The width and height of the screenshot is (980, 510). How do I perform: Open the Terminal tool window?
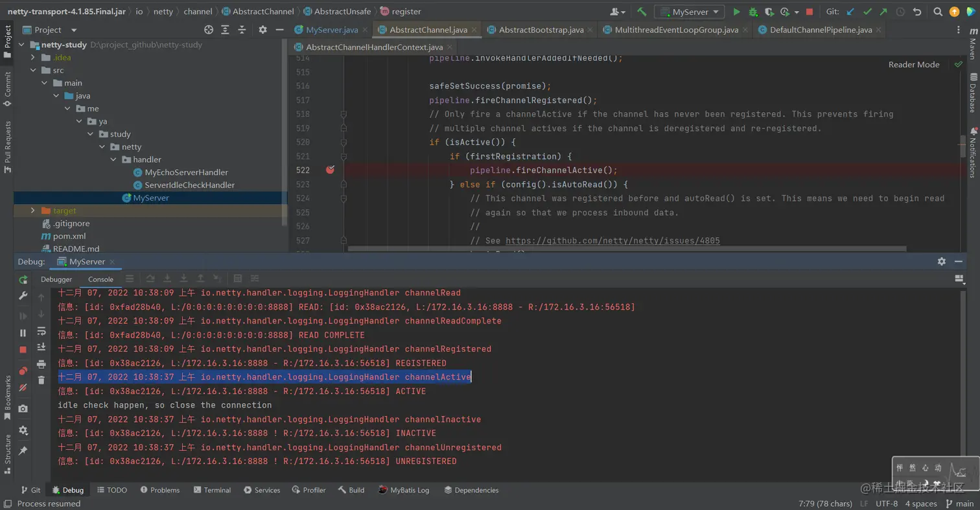(211, 490)
